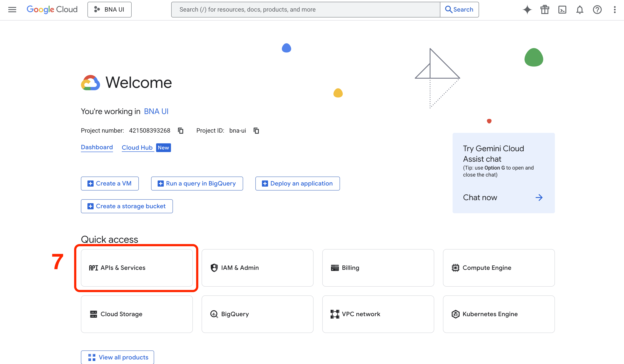Open the Billing card
Viewport: 624px width, 364px height.
point(378,268)
